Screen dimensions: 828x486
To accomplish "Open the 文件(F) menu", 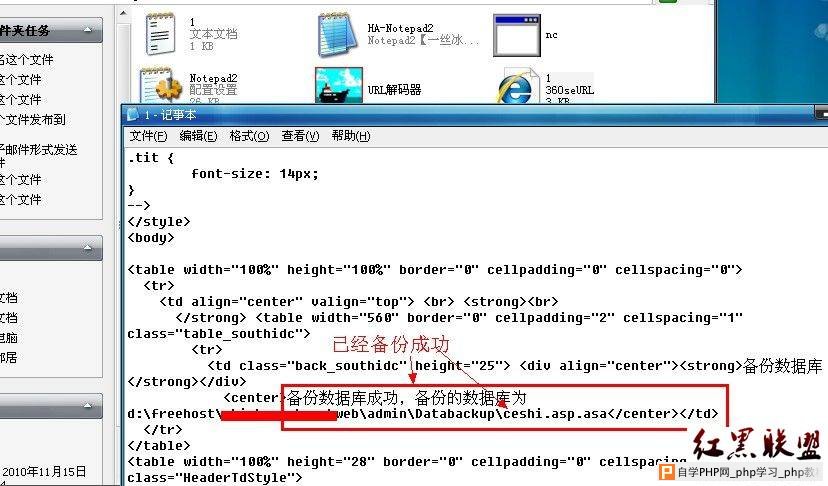I will click(148, 136).
